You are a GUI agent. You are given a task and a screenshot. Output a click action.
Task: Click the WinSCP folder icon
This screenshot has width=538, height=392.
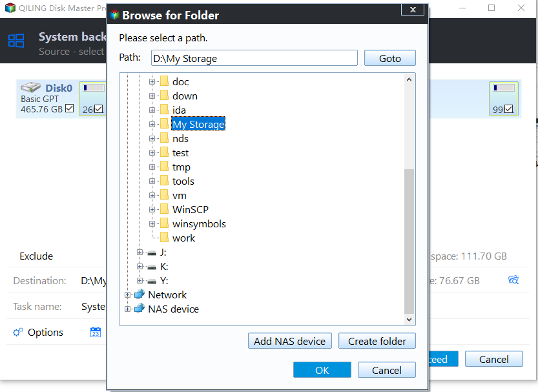click(164, 209)
